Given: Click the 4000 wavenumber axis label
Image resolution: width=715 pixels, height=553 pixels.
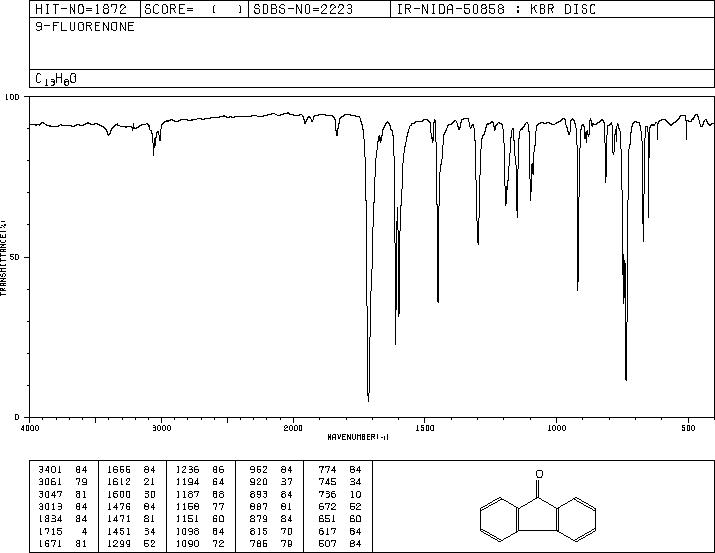Looking at the screenshot, I should pos(30,428).
